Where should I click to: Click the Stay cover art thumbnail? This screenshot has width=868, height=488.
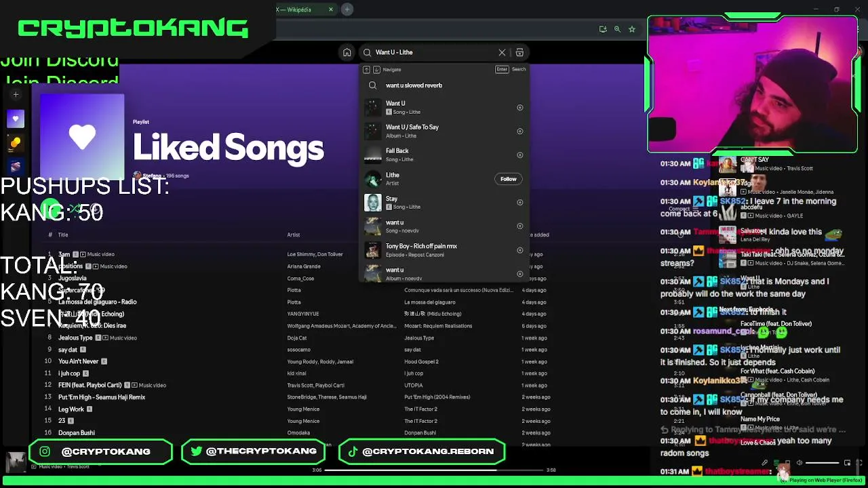click(x=373, y=203)
